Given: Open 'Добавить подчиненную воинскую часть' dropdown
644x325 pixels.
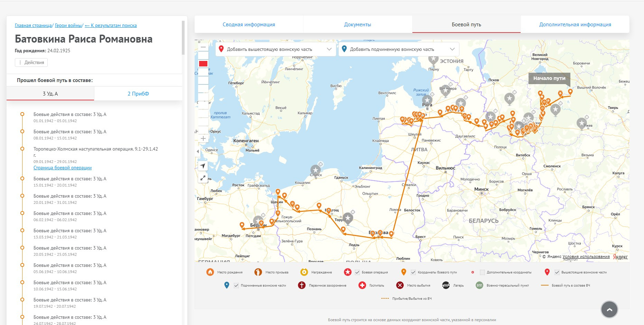Looking at the screenshot, I should coord(399,49).
